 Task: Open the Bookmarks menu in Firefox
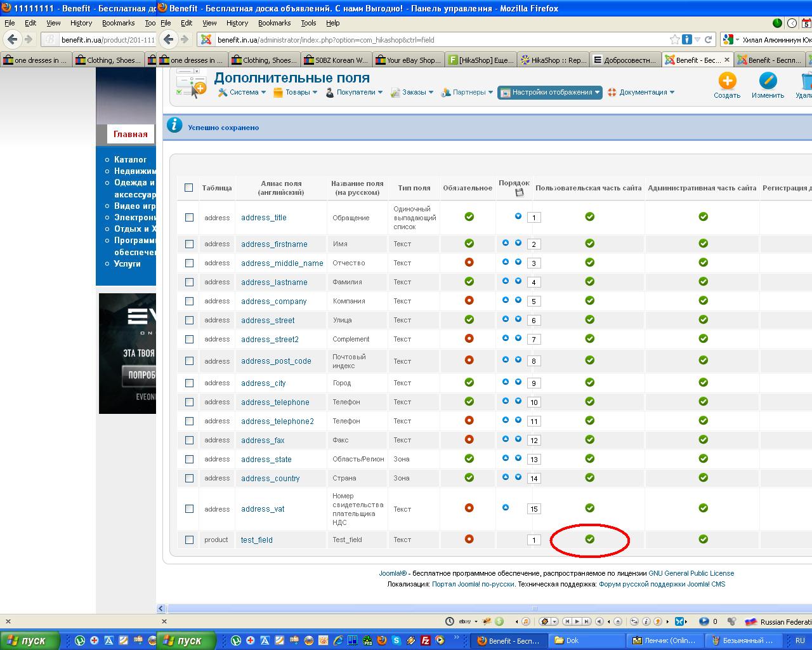click(274, 23)
